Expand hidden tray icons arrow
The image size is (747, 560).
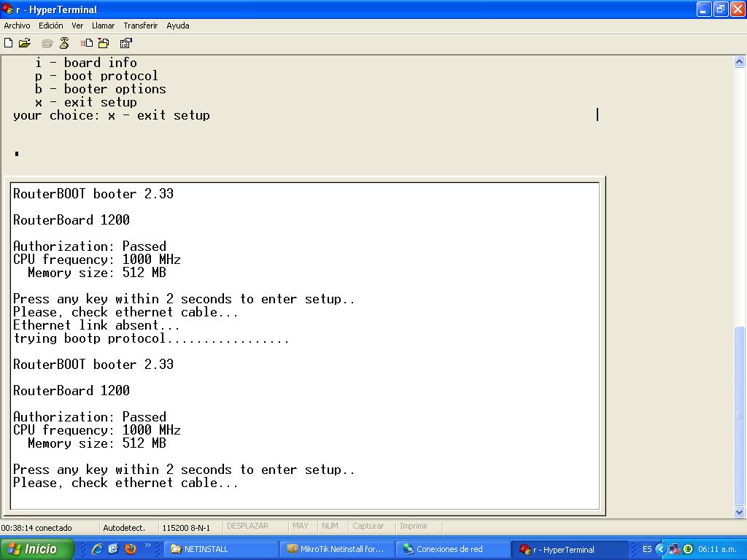[x=660, y=549]
